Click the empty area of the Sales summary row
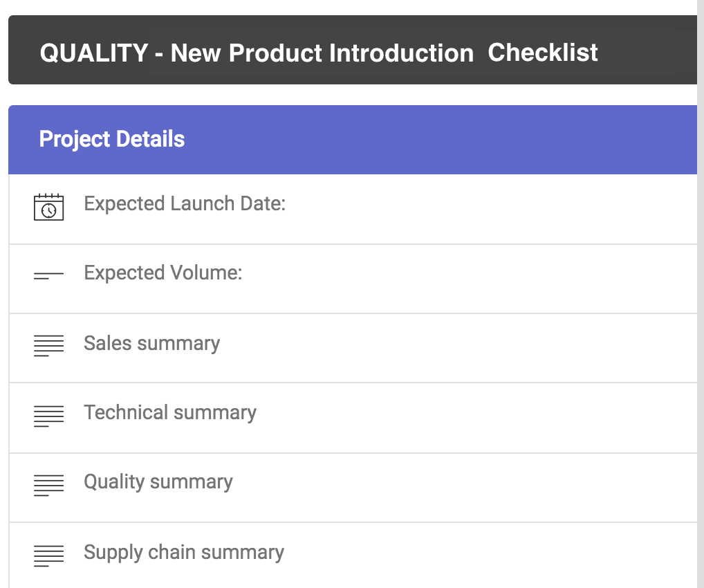This screenshot has height=588, width=704. (484, 347)
